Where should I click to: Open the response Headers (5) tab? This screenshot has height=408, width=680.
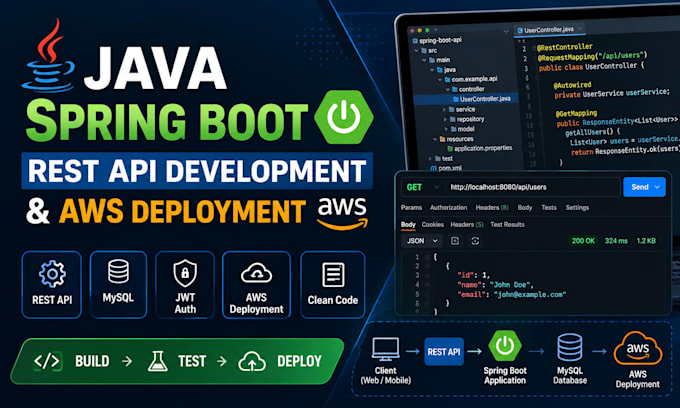pyautogui.click(x=467, y=225)
